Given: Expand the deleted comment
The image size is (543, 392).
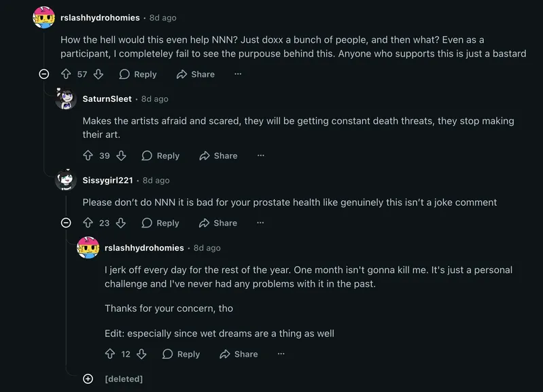Looking at the screenshot, I should [x=88, y=378].
